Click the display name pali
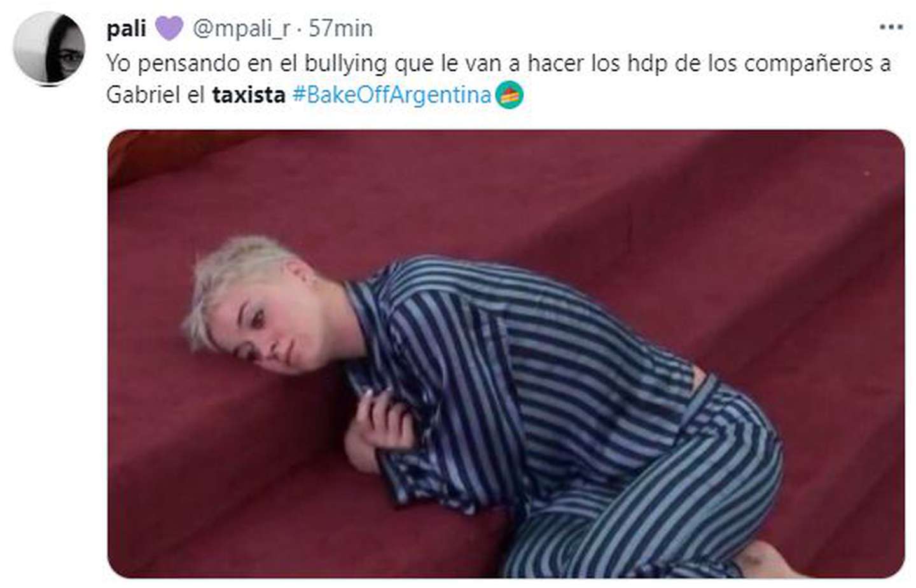The width and height of the screenshot is (916, 588). (126, 29)
